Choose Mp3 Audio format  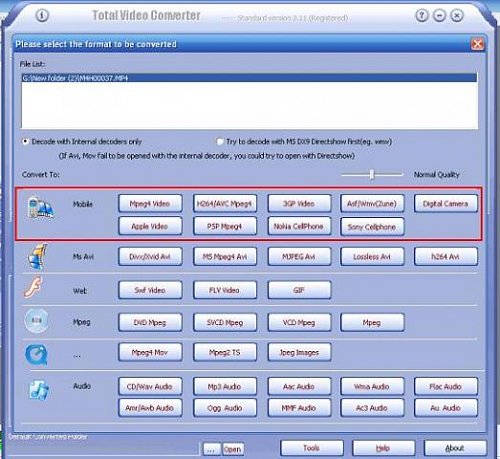[x=225, y=387]
